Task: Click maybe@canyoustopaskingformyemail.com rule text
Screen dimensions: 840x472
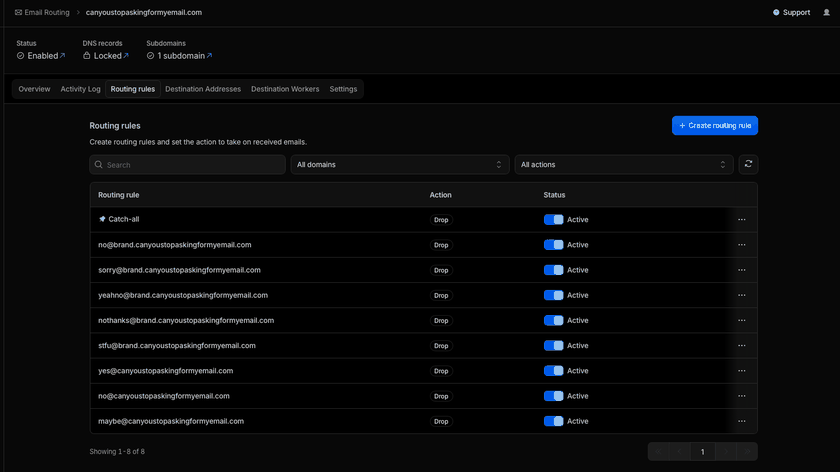Action: pos(171,421)
